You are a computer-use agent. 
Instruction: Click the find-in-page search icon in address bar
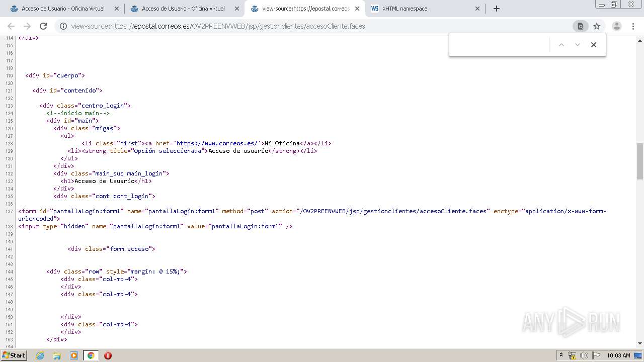pyautogui.click(x=580, y=26)
